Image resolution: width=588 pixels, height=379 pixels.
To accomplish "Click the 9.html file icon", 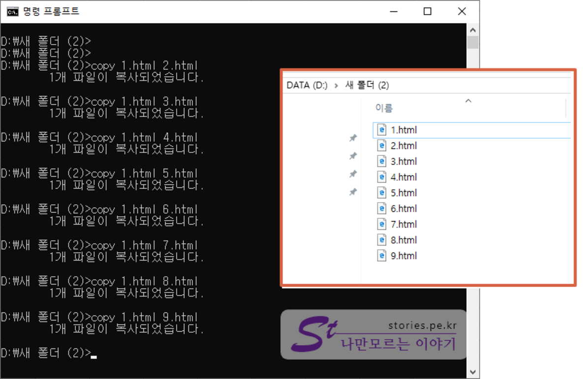I will click(x=381, y=256).
